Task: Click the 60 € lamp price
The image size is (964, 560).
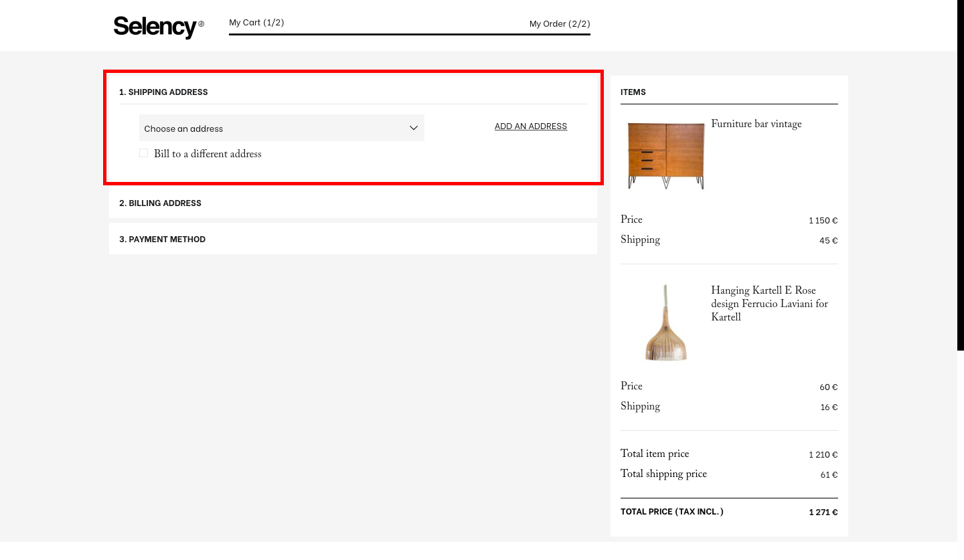Action: (x=828, y=387)
